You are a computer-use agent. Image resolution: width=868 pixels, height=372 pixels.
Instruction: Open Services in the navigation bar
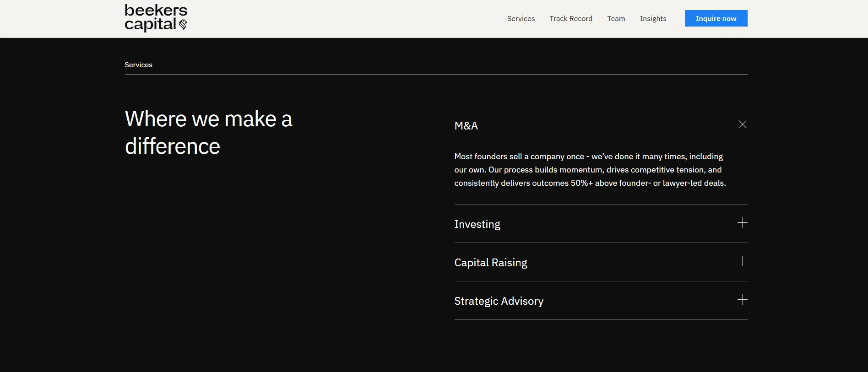tap(521, 19)
